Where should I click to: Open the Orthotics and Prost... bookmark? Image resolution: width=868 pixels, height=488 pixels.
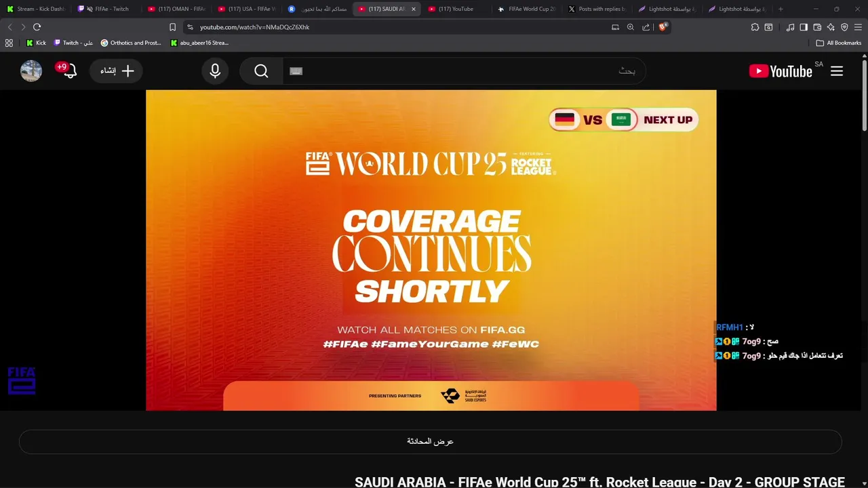pyautogui.click(x=131, y=43)
